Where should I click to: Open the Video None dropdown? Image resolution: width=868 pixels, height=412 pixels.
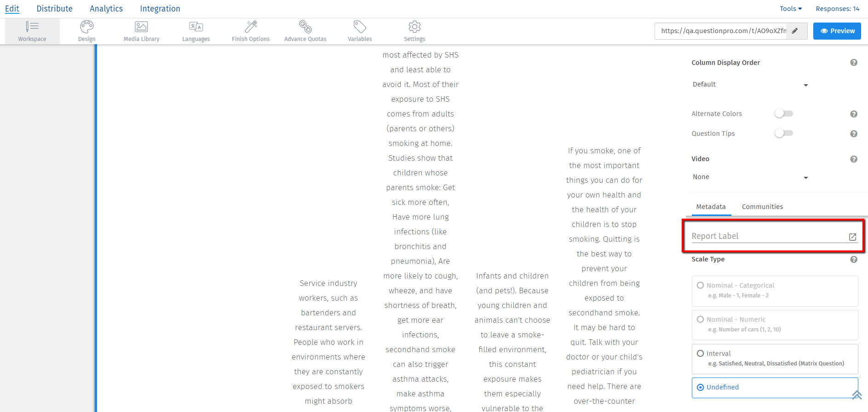(x=750, y=177)
